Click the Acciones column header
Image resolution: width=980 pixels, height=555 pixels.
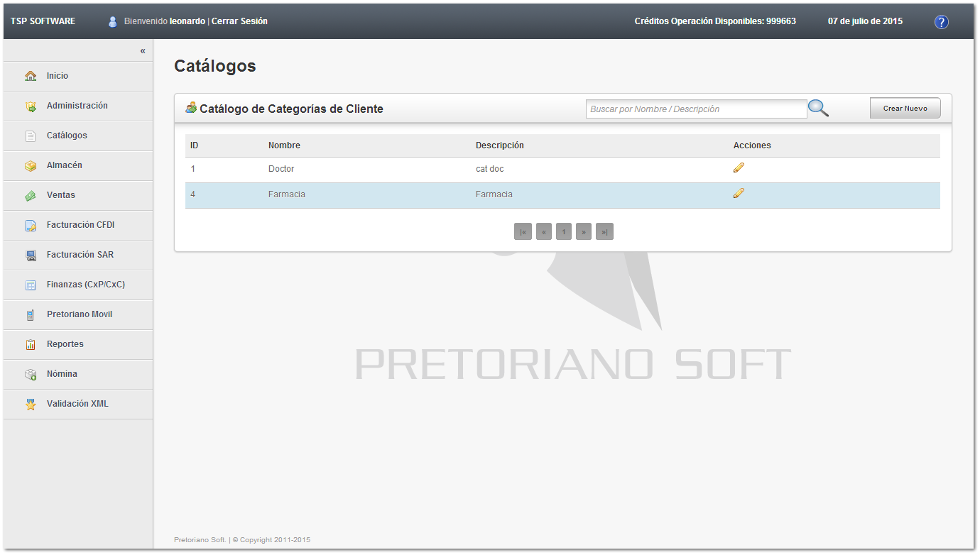click(752, 145)
